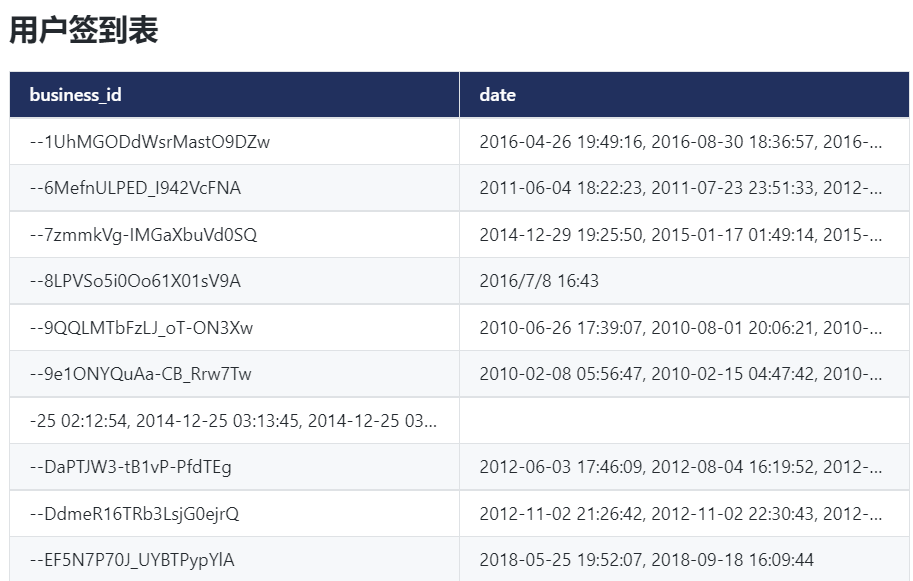
Task: Click business ID --8LPVSo5i0Oo61X01sV9A
Action: tap(135, 281)
